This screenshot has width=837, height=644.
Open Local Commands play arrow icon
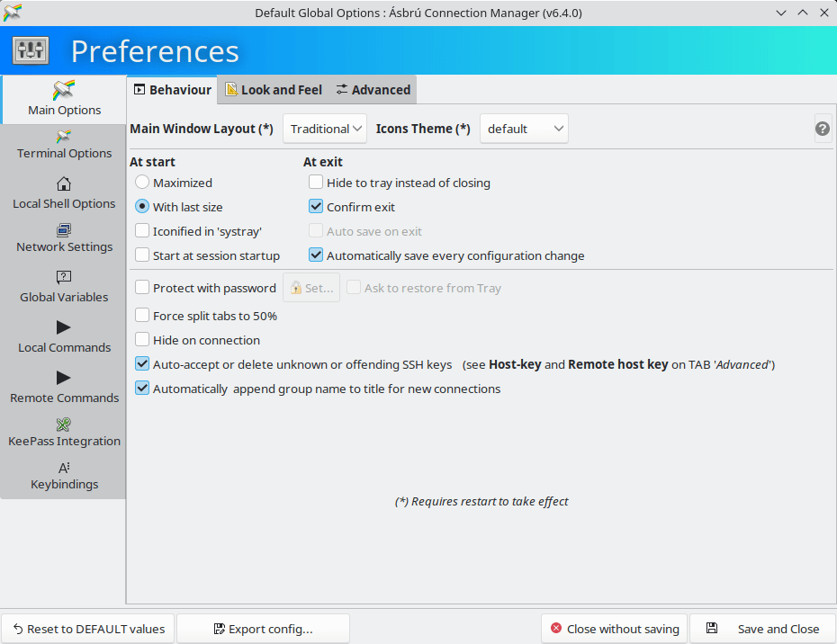tap(64, 327)
